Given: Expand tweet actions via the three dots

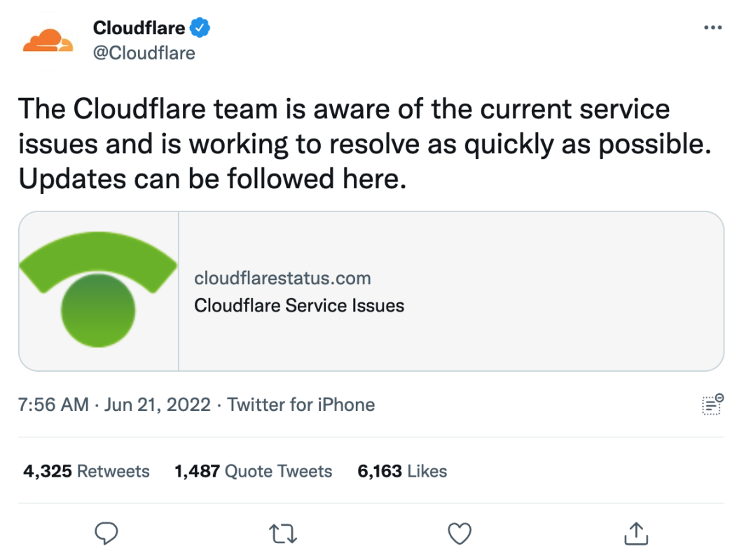Looking at the screenshot, I should pyautogui.click(x=712, y=27).
